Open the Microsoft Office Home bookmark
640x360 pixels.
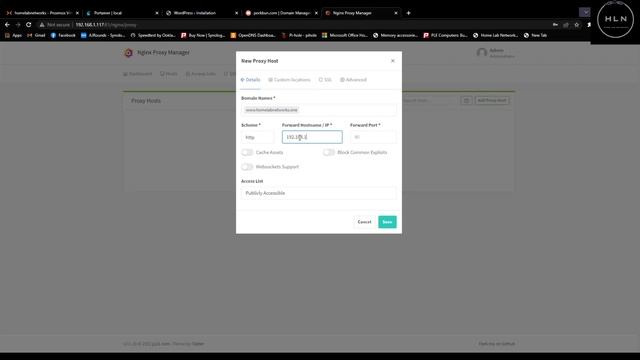(x=345, y=36)
